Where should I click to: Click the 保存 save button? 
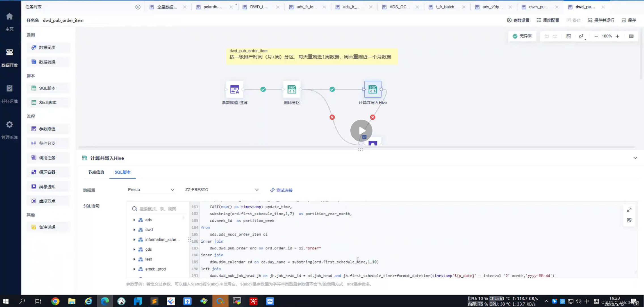(x=629, y=20)
